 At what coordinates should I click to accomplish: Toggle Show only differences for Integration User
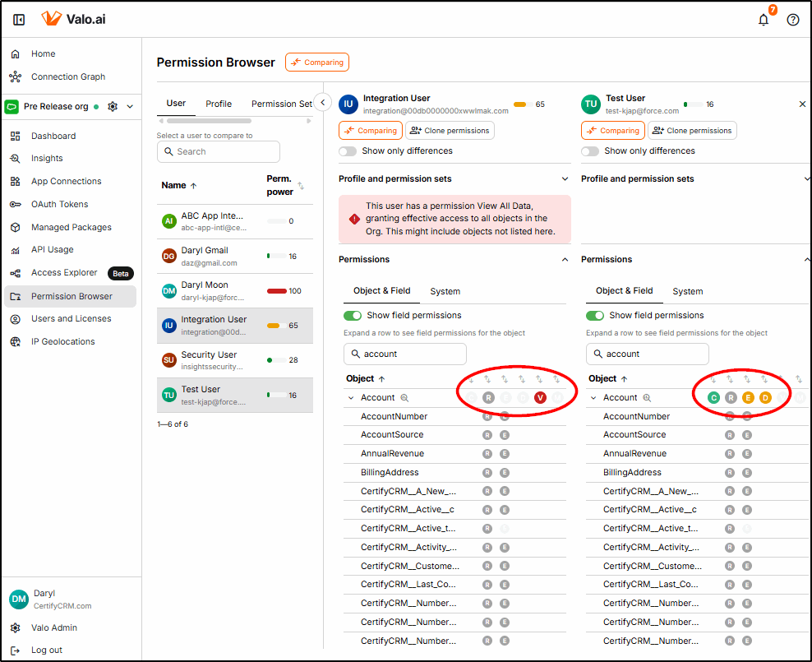pos(348,151)
